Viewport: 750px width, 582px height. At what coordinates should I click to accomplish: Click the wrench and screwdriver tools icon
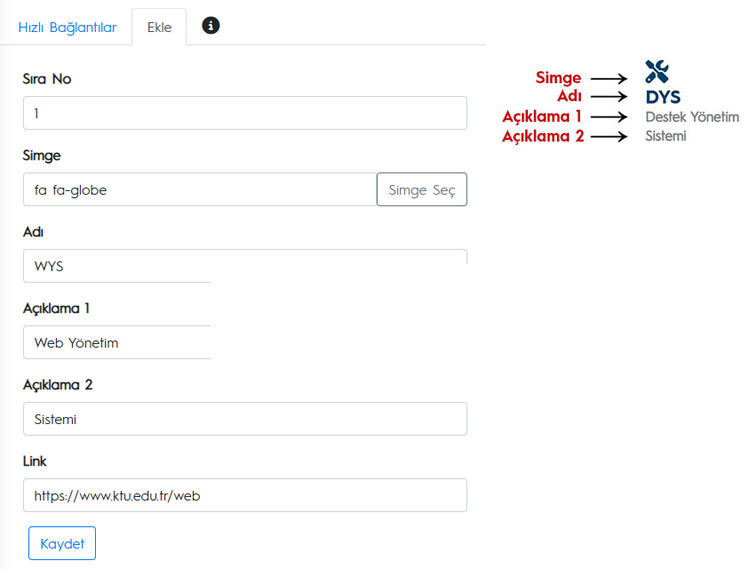(657, 72)
